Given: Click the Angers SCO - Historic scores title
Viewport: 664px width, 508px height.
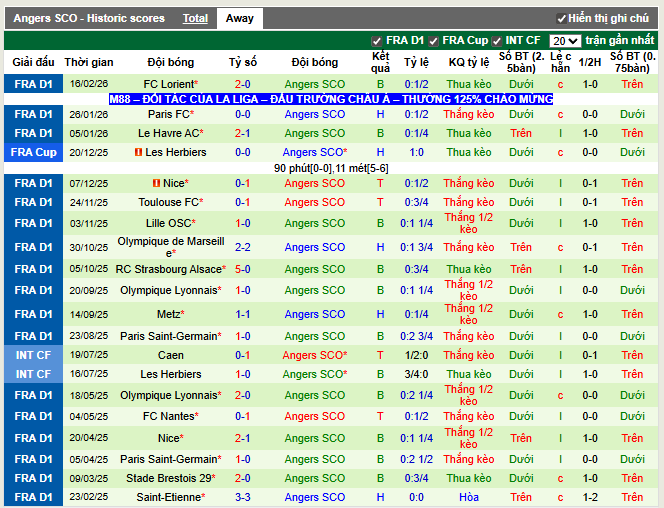Looking at the screenshot, I should (x=89, y=18).
